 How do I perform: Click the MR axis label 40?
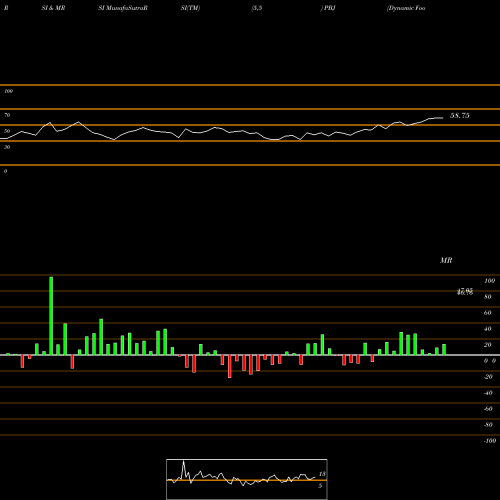click(488, 329)
